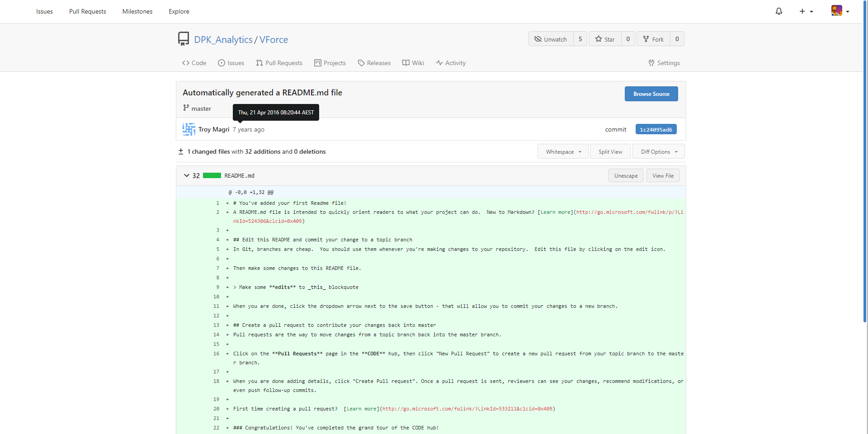Select diff line number 13
868x434 pixels.
(216, 325)
